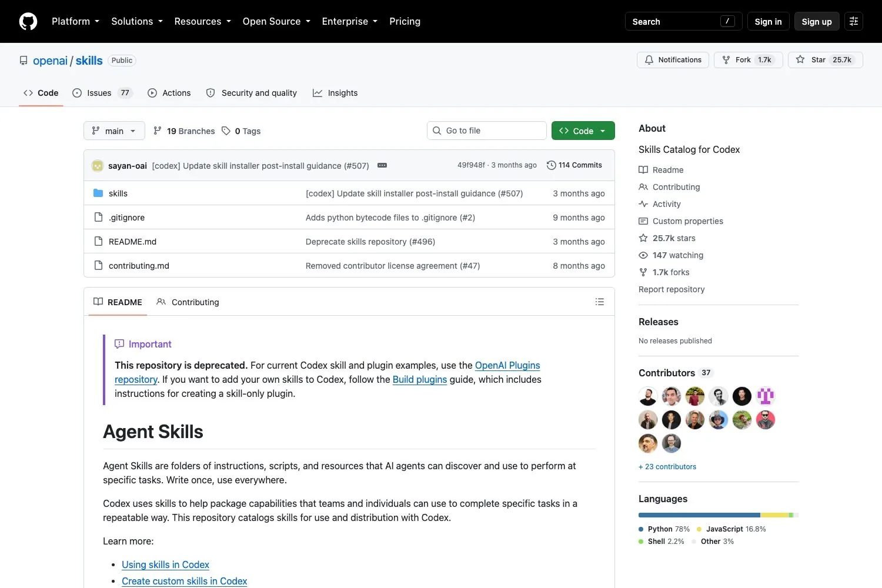Viewport: 882px width, 588px height.
Task: Open the README.md file
Action: tap(132, 242)
